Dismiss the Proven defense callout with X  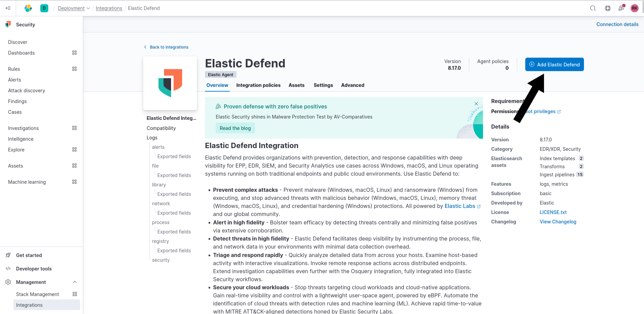coord(476,104)
